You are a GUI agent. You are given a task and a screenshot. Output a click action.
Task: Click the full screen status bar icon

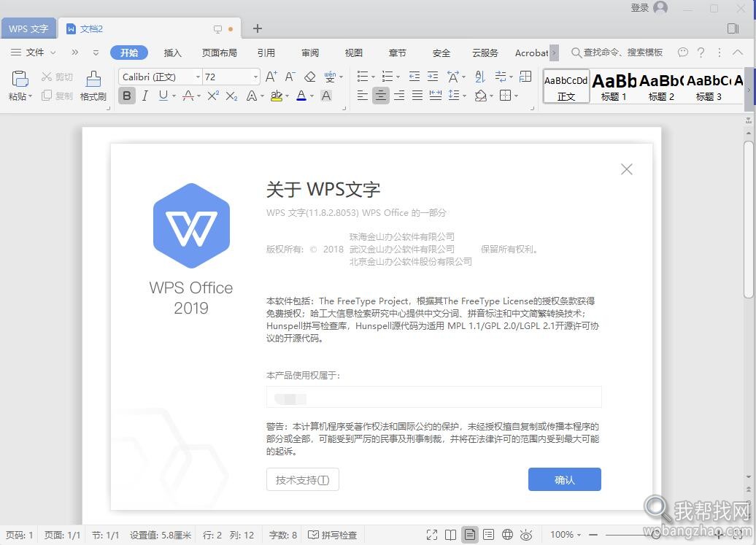tap(432, 535)
